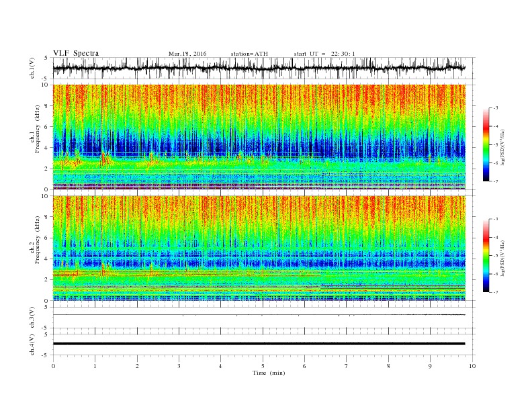Click the "8" kHz tick of ch.1 spectrogram
Image resolution: width=532 pixels, height=411 pixels.
(47, 106)
